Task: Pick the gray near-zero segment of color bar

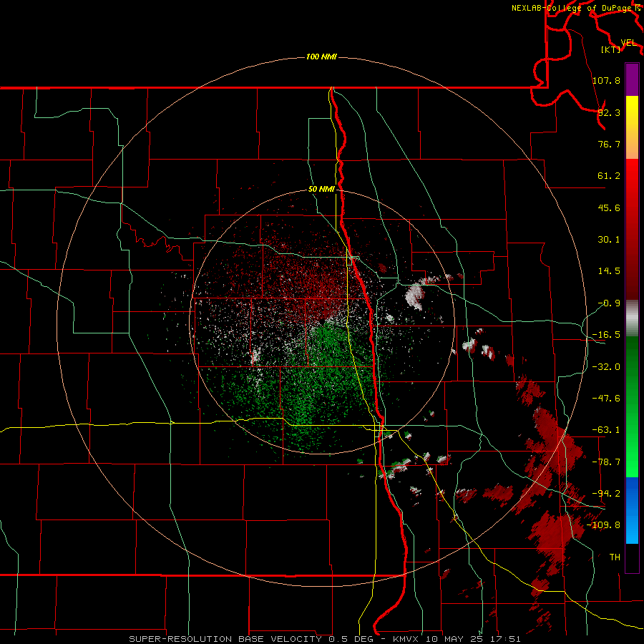Action: (632, 318)
